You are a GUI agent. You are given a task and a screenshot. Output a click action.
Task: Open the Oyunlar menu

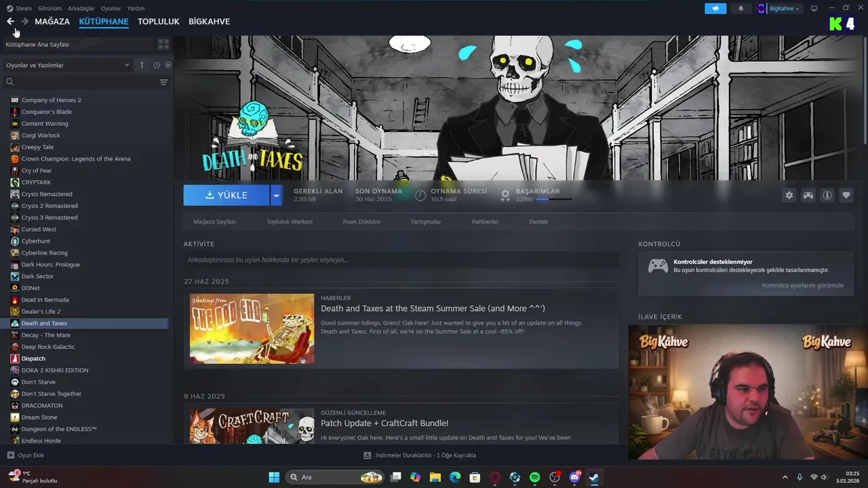point(111,8)
